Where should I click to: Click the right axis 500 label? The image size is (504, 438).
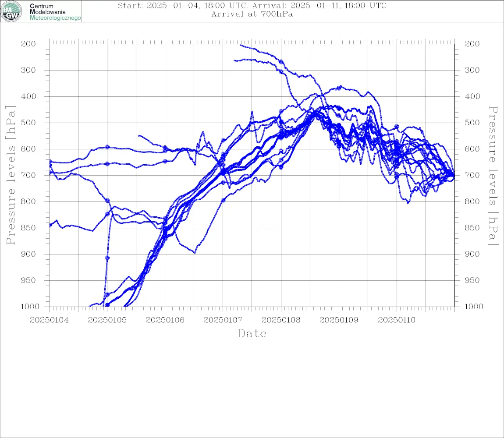coord(472,123)
